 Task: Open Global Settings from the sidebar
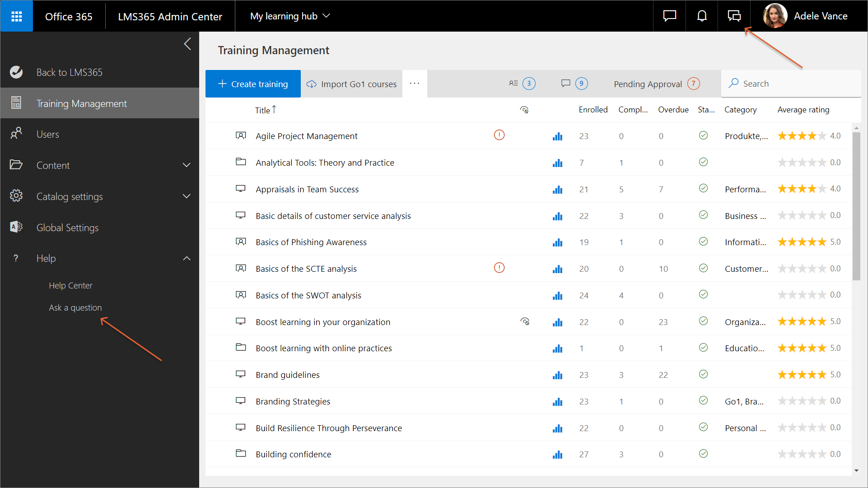tap(67, 228)
